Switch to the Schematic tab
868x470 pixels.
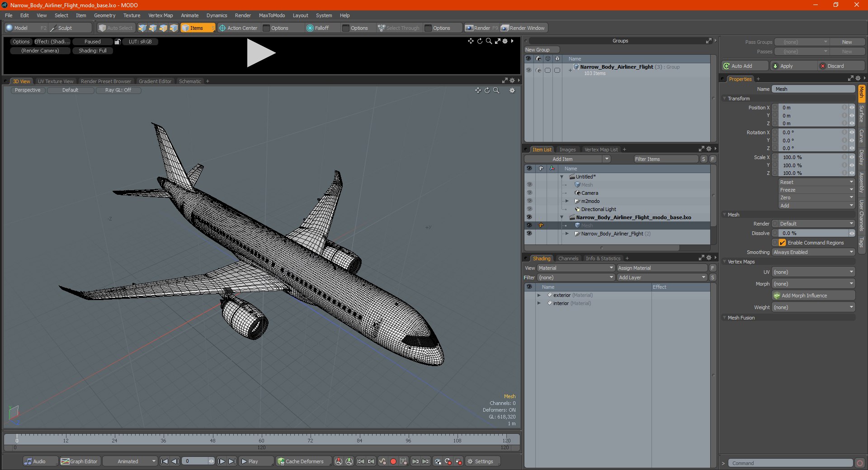tap(190, 81)
